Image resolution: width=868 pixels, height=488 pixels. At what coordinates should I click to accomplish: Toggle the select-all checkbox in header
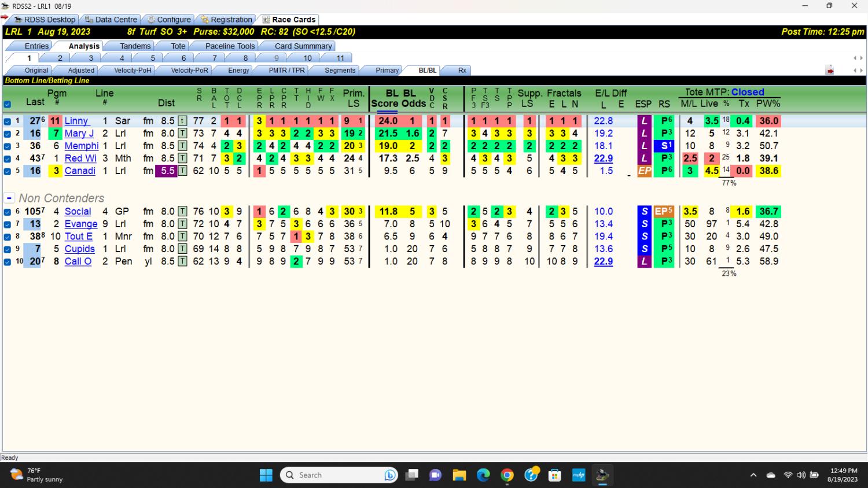[x=7, y=105]
